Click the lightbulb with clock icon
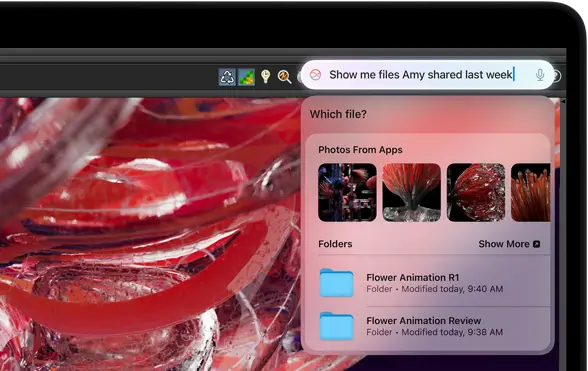 point(266,76)
